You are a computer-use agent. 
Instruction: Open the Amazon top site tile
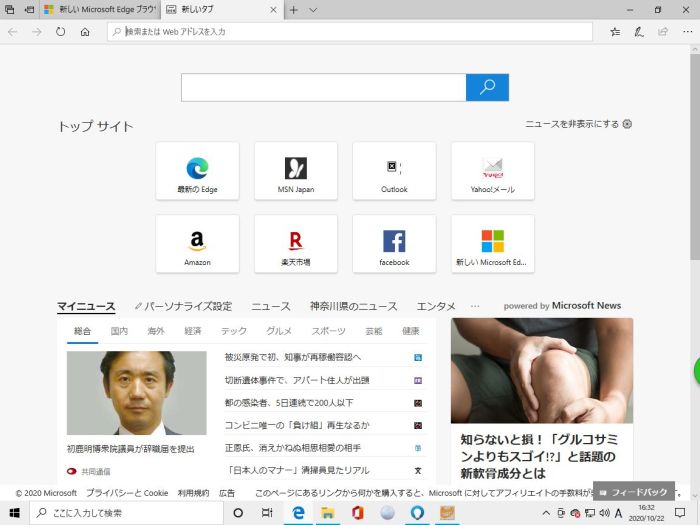[x=197, y=243]
